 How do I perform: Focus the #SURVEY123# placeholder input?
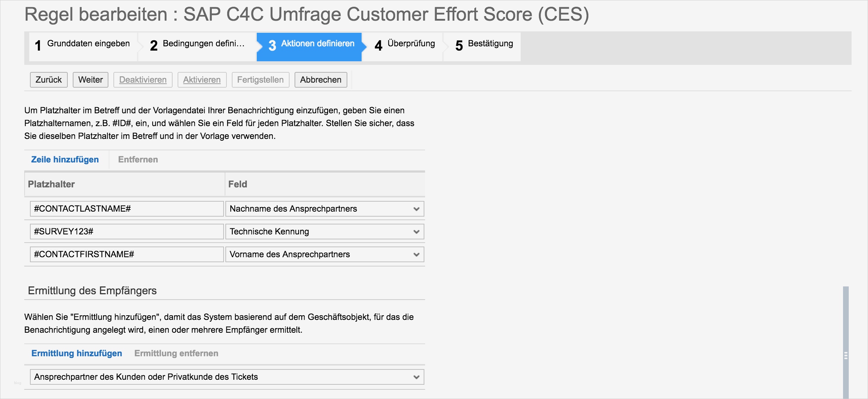click(x=127, y=232)
